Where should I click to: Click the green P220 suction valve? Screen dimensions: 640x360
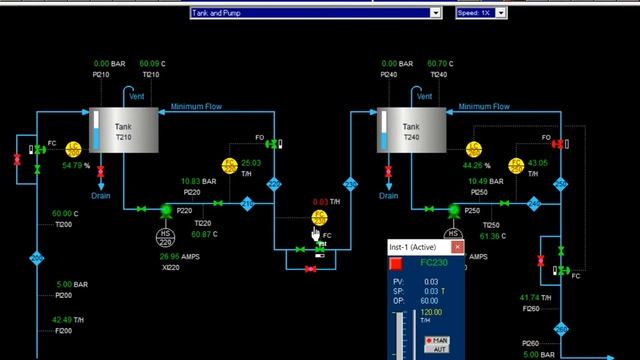(141, 209)
